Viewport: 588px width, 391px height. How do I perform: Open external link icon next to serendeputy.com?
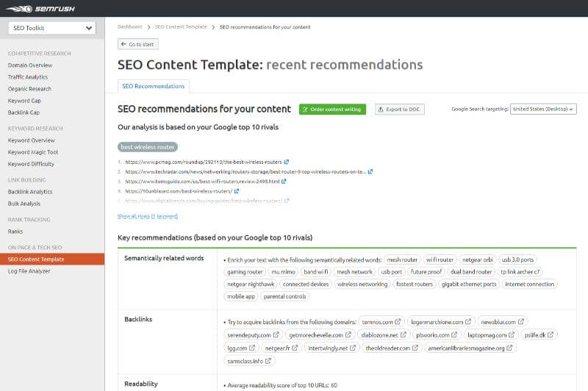tap(276, 334)
